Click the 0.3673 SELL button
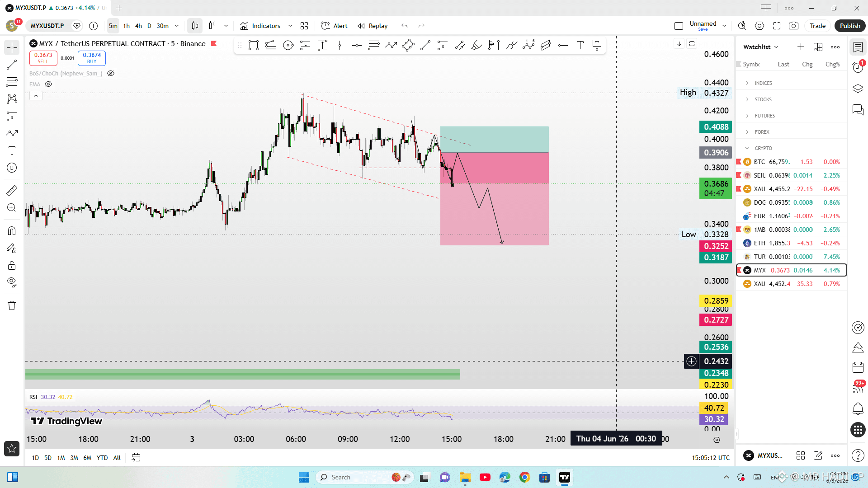This screenshot has width=868, height=488. (x=43, y=58)
